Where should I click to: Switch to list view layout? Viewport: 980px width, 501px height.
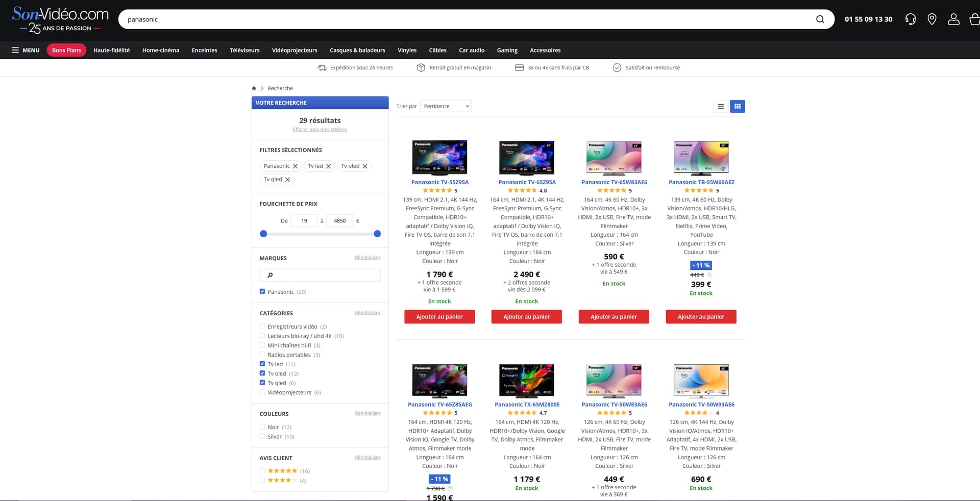[721, 106]
